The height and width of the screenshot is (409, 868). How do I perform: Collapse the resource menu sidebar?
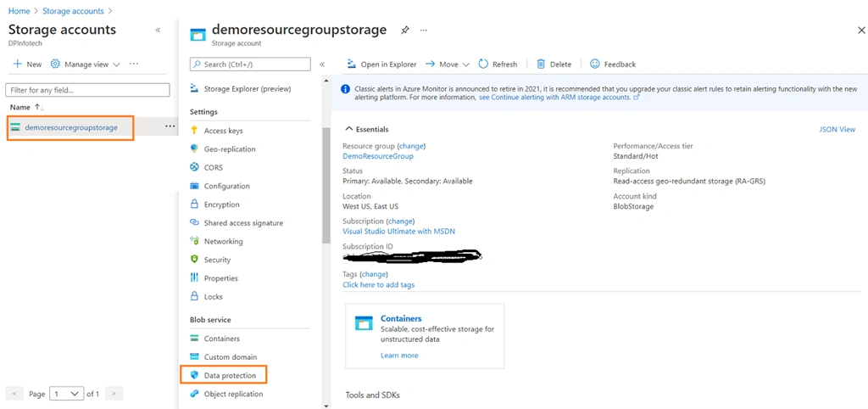pyautogui.click(x=322, y=64)
